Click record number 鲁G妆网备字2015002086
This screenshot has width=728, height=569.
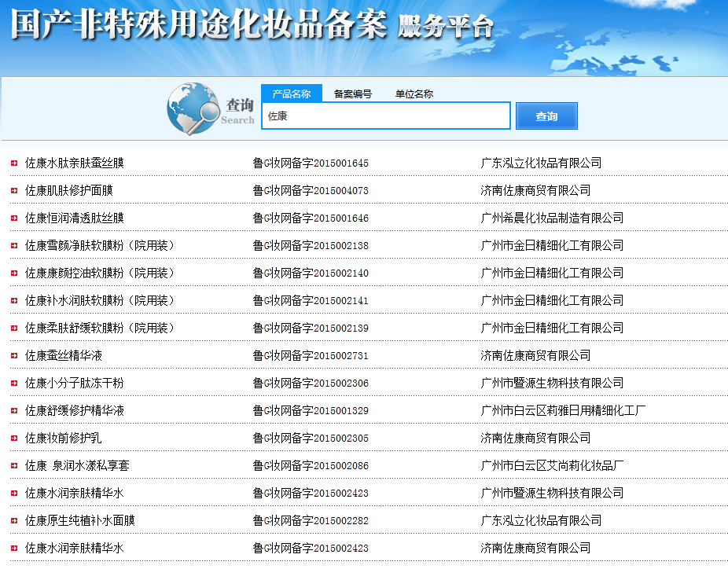tap(311, 465)
